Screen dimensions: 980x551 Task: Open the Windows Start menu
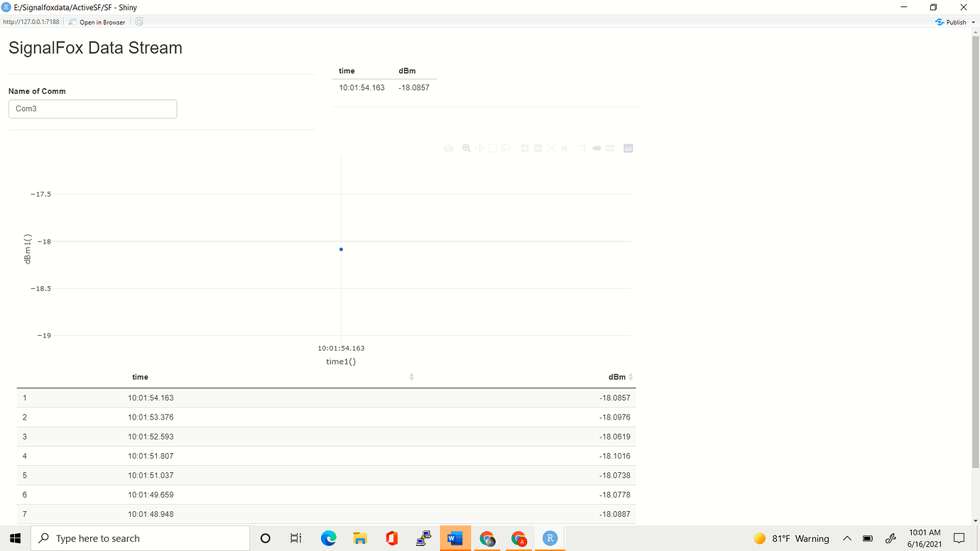click(x=15, y=538)
